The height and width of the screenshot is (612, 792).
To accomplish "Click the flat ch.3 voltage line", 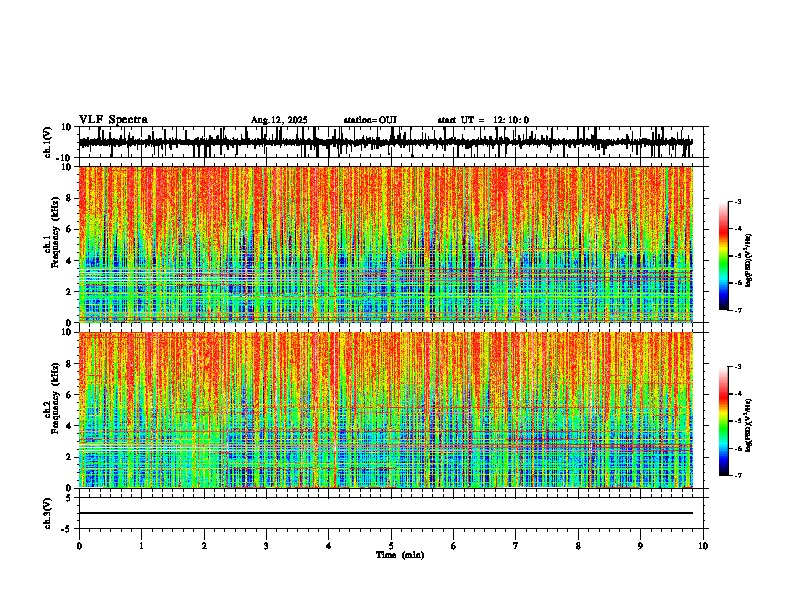I will click(x=385, y=513).
